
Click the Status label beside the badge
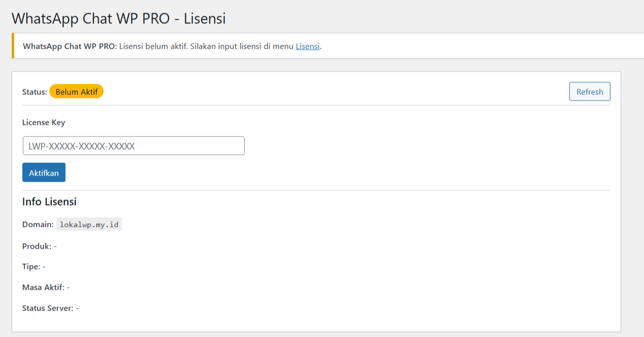35,92
